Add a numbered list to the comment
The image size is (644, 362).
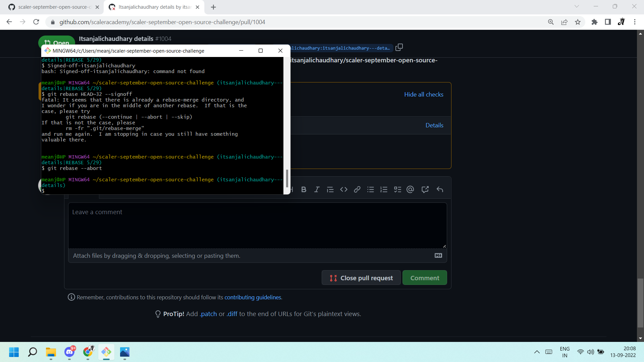pyautogui.click(x=384, y=189)
